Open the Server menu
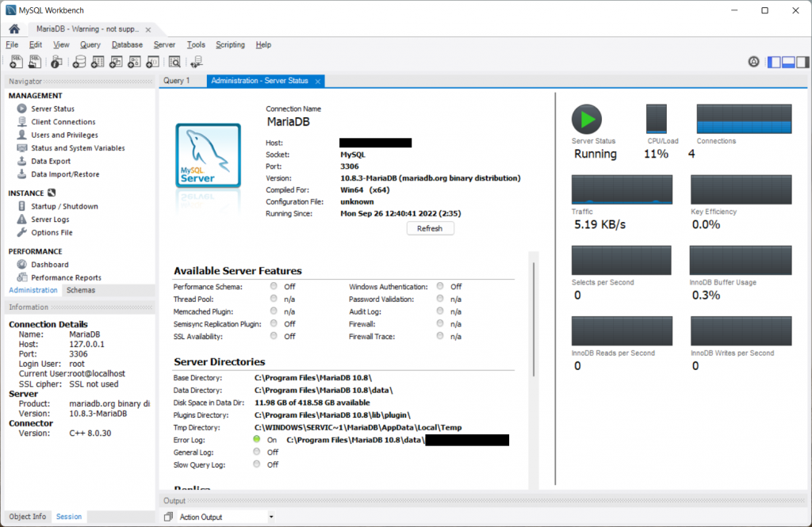The image size is (812, 527). [x=164, y=45]
